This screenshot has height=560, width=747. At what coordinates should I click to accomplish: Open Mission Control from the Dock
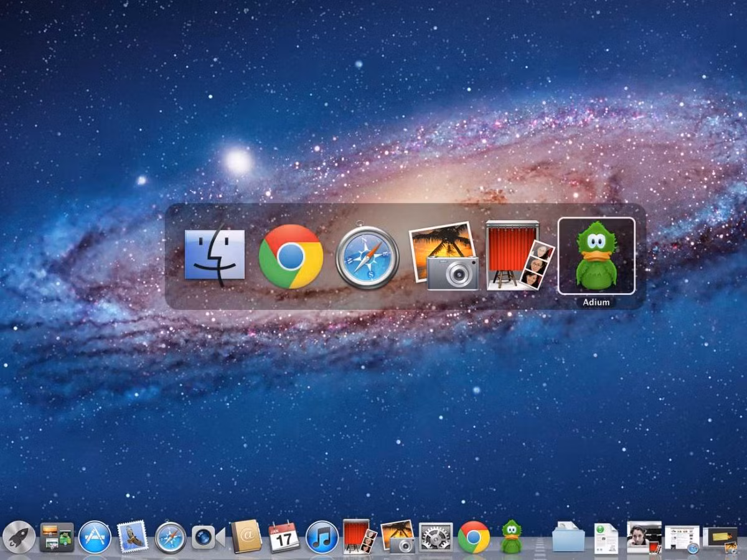point(57,537)
